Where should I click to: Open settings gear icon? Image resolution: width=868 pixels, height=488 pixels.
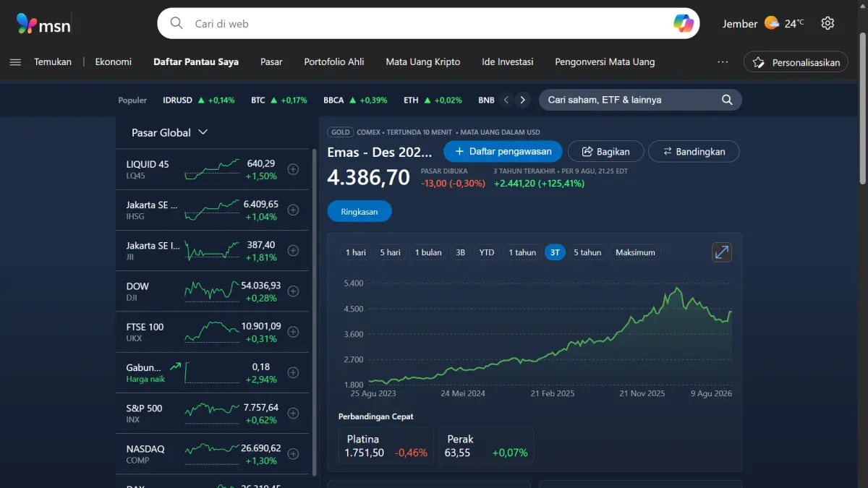[827, 23]
